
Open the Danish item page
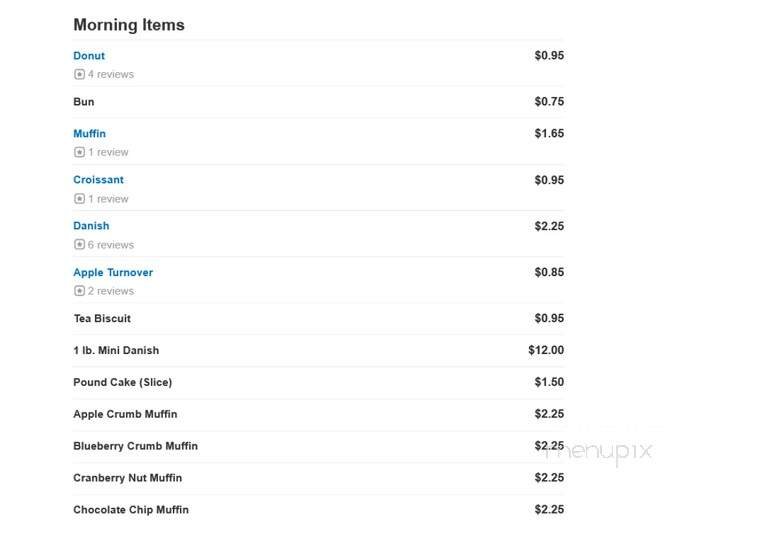point(91,226)
